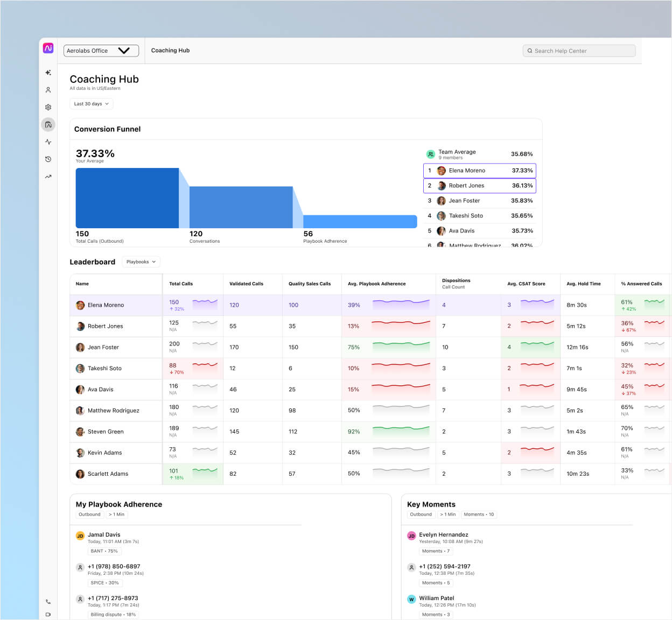Open Jean Foster's row in the leaderboard
The height and width of the screenshot is (620, 672).
[x=103, y=347]
